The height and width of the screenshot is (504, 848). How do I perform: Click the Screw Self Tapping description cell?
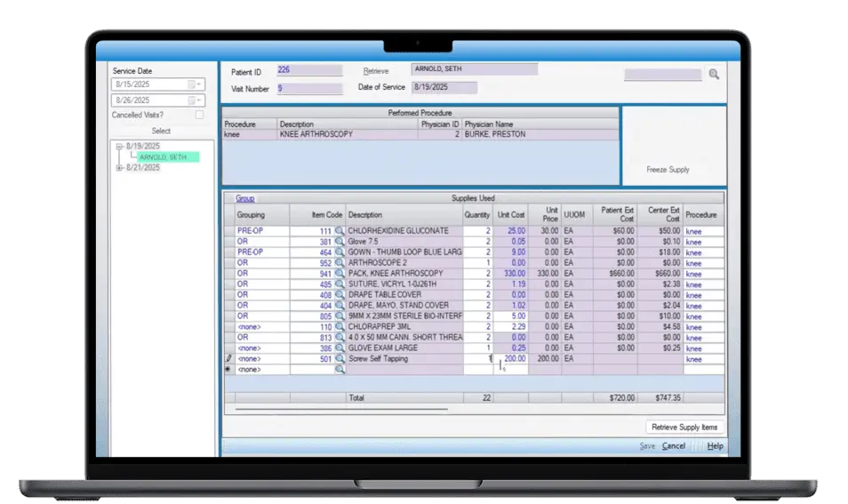point(404,358)
